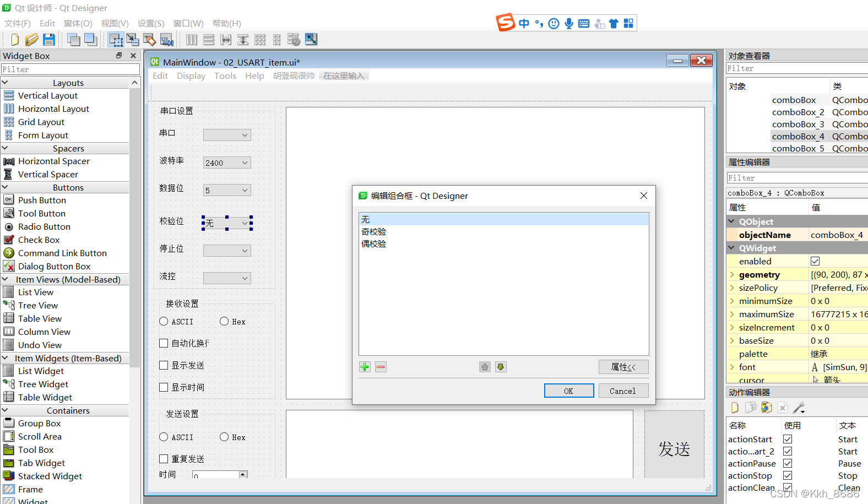The width and height of the screenshot is (868, 504).
Task: Open the 停止位 combo box
Action: (x=227, y=251)
